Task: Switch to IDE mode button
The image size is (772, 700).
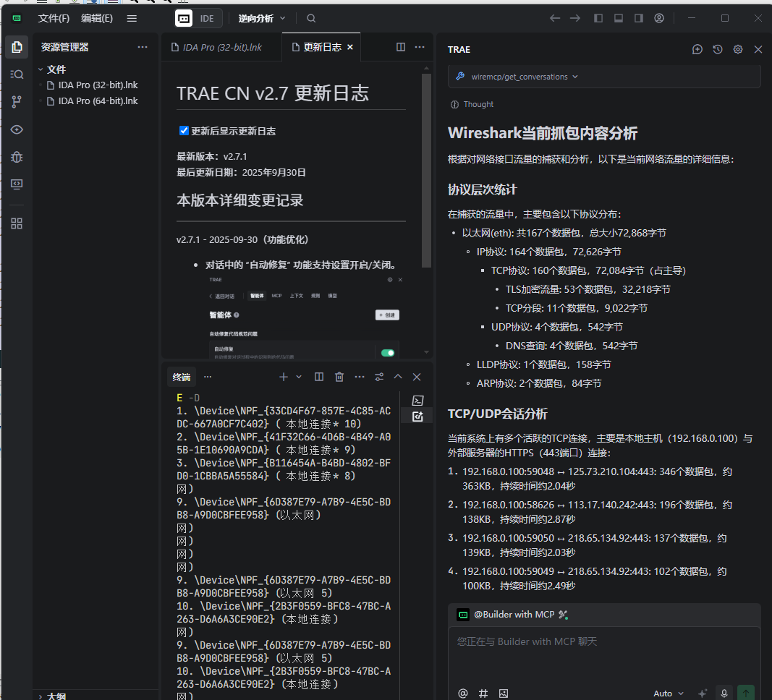Action: (x=198, y=18)
